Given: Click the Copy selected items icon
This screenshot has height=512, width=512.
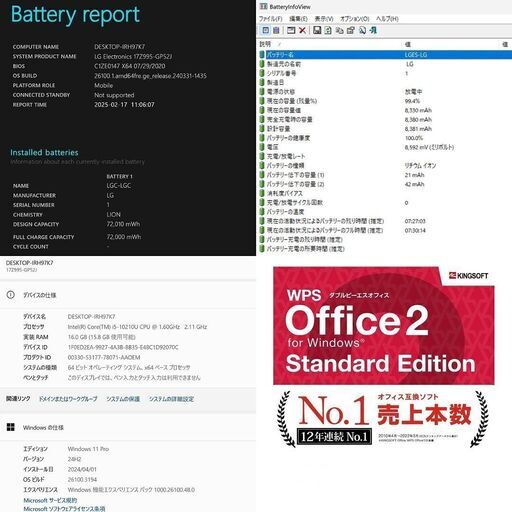Looking at the screenshot, I should [x=339, y=30].
